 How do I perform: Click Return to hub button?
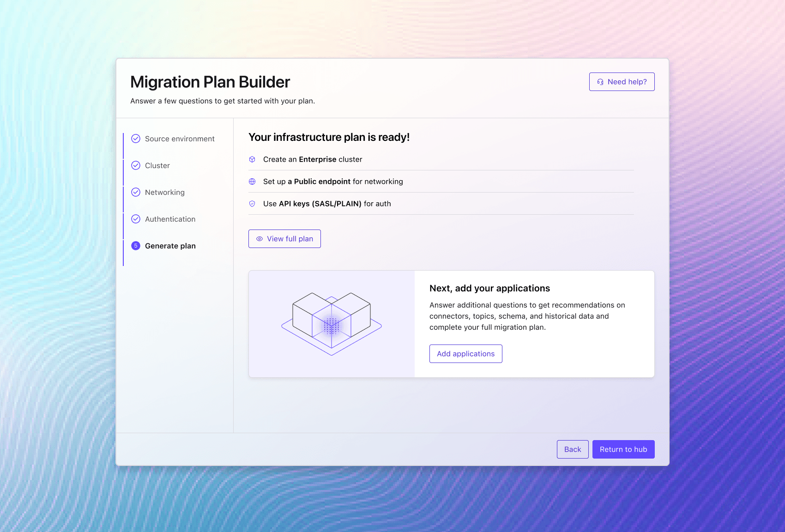tap(623, 449)
